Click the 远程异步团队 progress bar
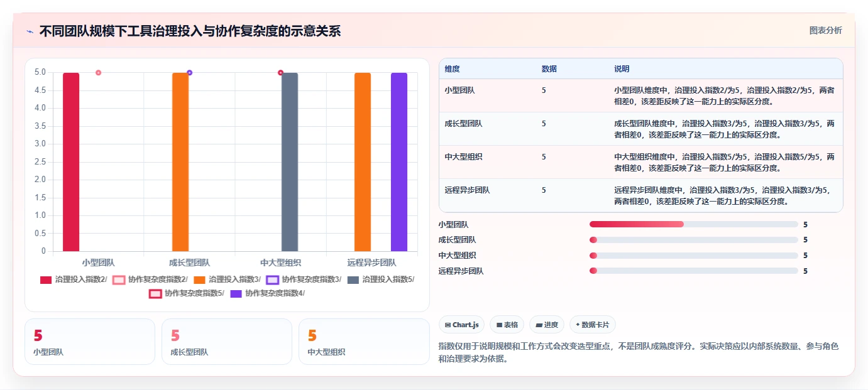Screen dimensions: 868x390 694,271
